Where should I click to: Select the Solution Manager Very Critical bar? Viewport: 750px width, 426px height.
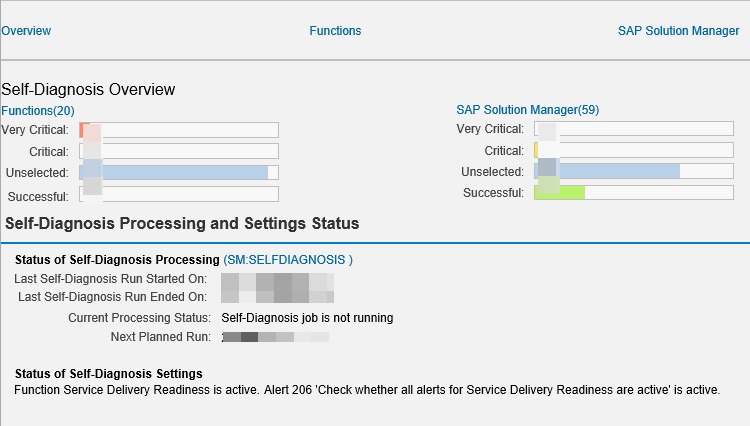point(634,129)
